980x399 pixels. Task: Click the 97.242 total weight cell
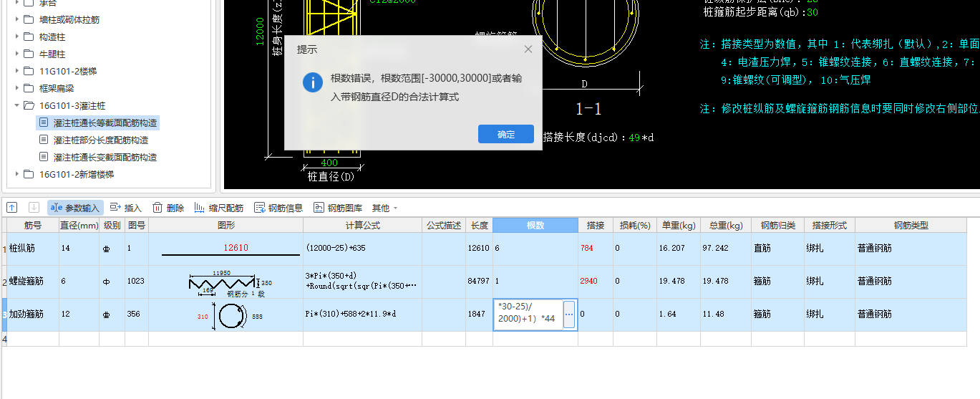click(724, 249)
